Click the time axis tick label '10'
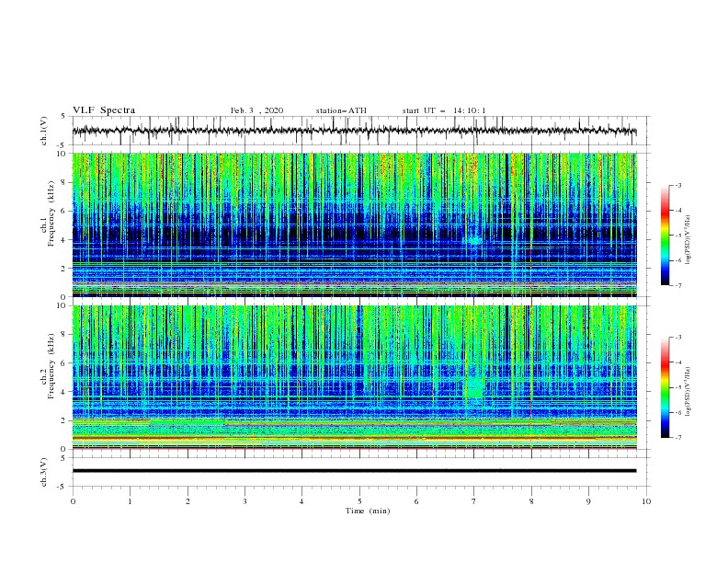The height and width of the screenshot is (563, 728). point(646,501)
